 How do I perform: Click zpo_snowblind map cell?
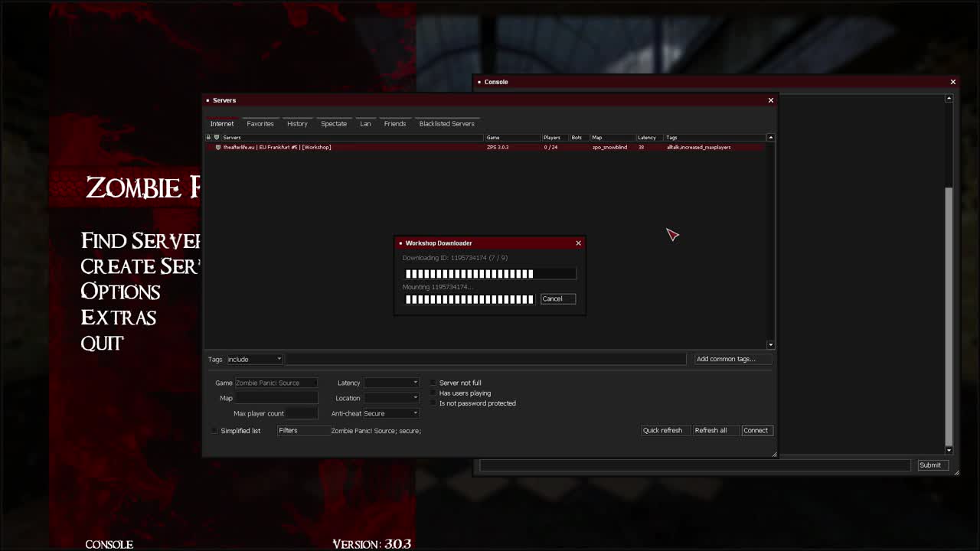[x=609, y=147]
